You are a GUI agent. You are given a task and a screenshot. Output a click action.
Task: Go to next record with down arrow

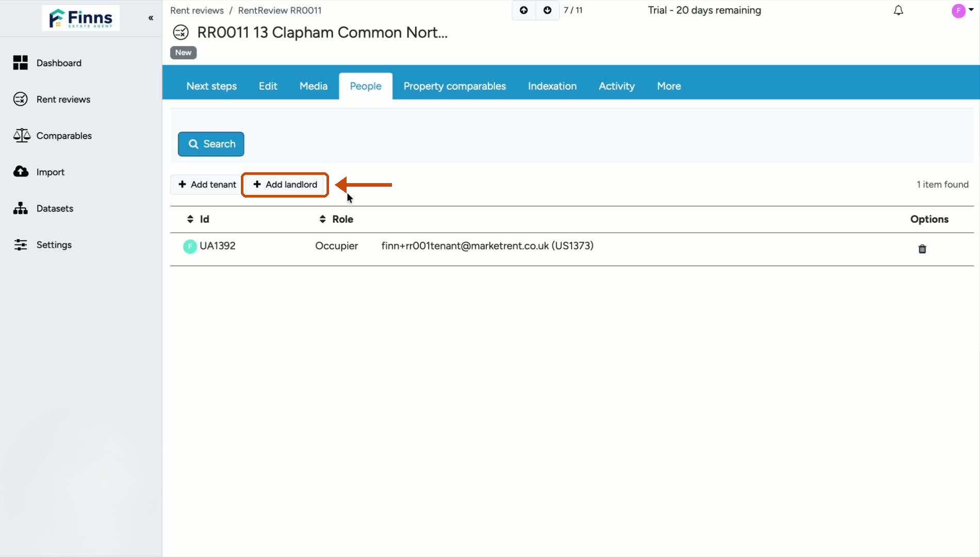click(547, 10)
